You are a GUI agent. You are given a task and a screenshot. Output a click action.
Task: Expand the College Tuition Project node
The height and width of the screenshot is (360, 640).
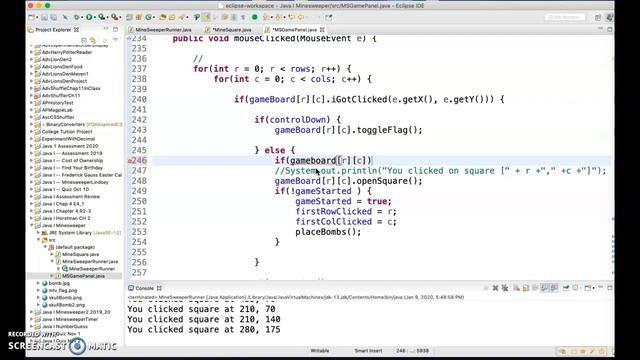pos(32,131)
